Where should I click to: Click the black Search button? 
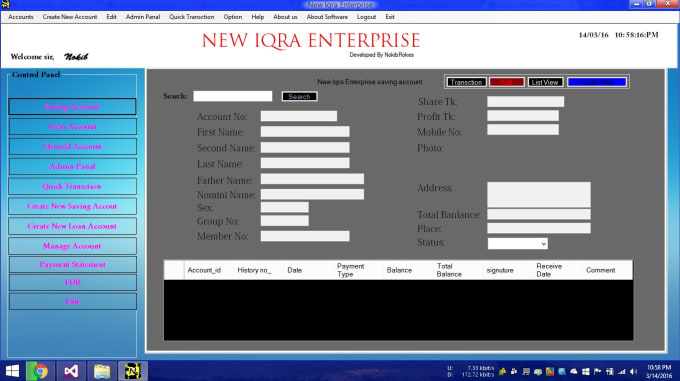[299, 96]
